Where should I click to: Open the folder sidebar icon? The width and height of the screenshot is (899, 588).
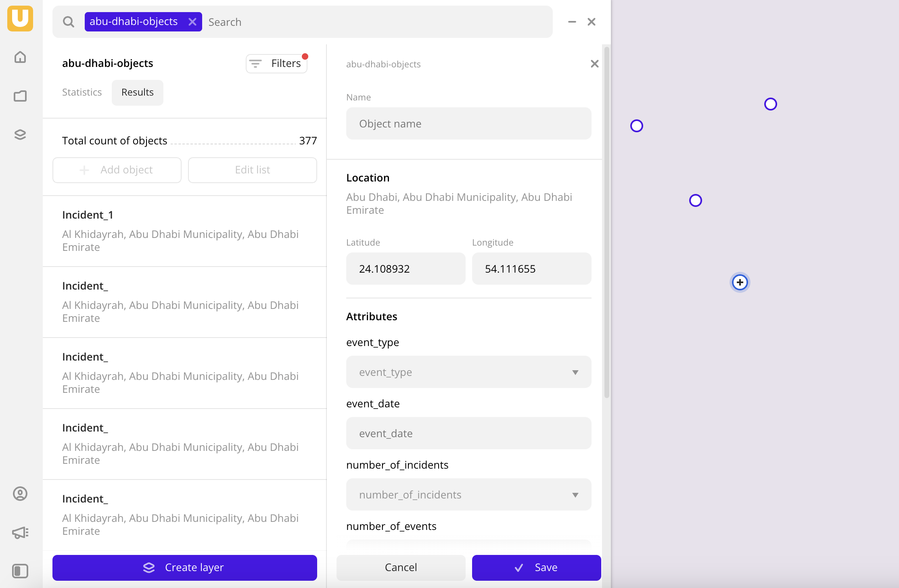(20, 96)
